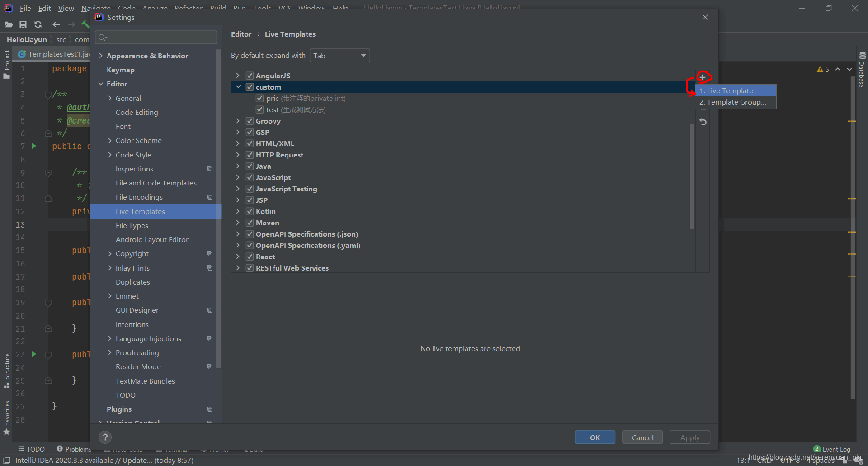Open the Structure tool window
The width and height of the screenshot is (868, 466).
coord(7,371)
